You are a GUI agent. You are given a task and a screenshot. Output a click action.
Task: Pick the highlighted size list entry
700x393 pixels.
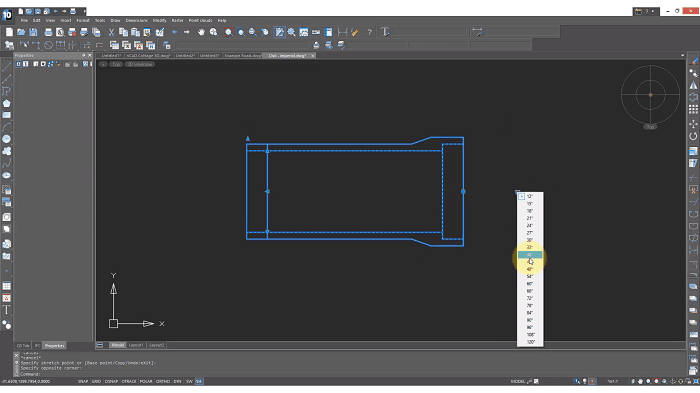click(x=530, y=255)
